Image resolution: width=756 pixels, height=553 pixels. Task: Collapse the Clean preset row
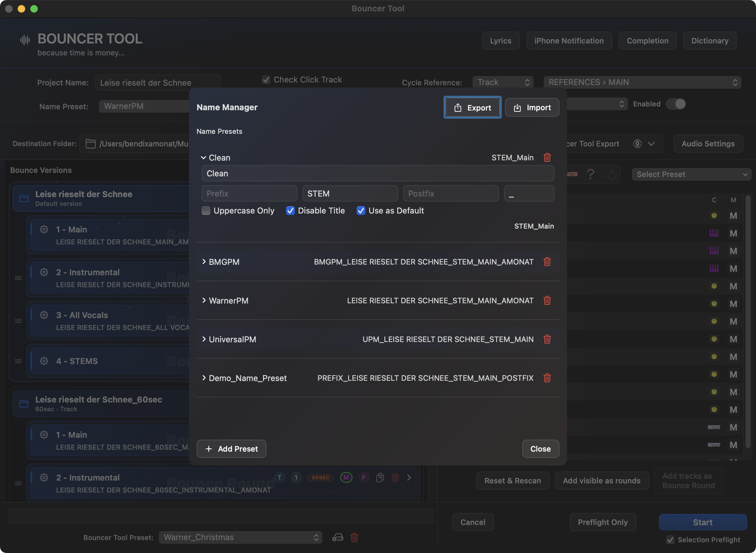pos(203,157)
